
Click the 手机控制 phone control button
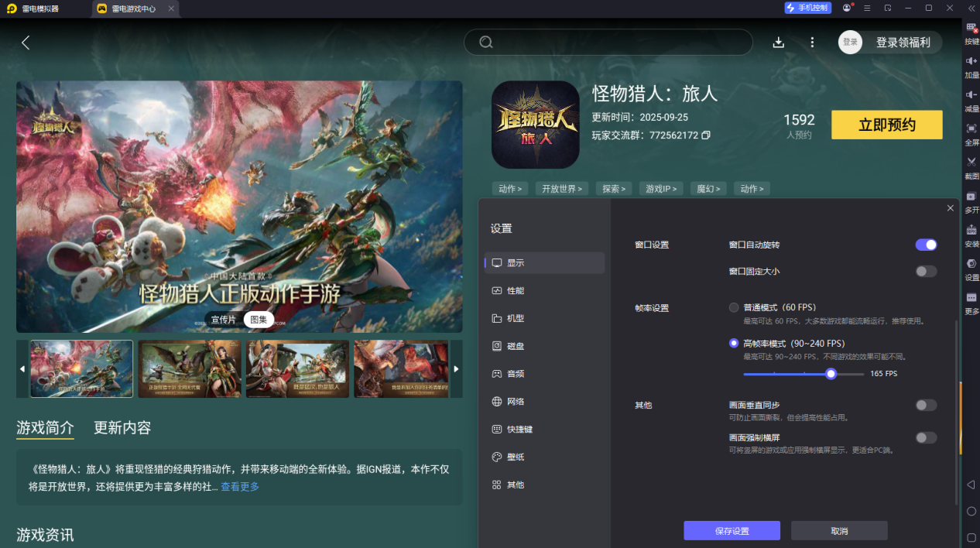coord(808,8)
